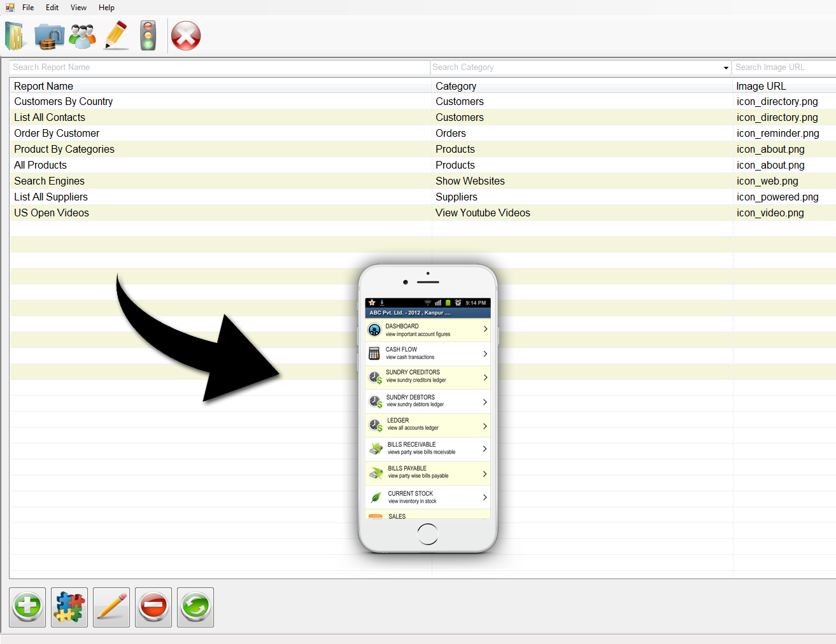Viewport: 836px width, 644px height.
Task: Open the users group icon in toolbar
Action: click(x=83, y=36)
